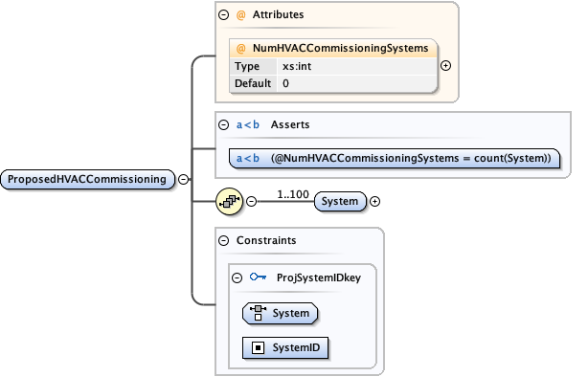Select the System selector in ProjSystemIDkey
This screenshot has width=588, height=377.
point(281,313)
